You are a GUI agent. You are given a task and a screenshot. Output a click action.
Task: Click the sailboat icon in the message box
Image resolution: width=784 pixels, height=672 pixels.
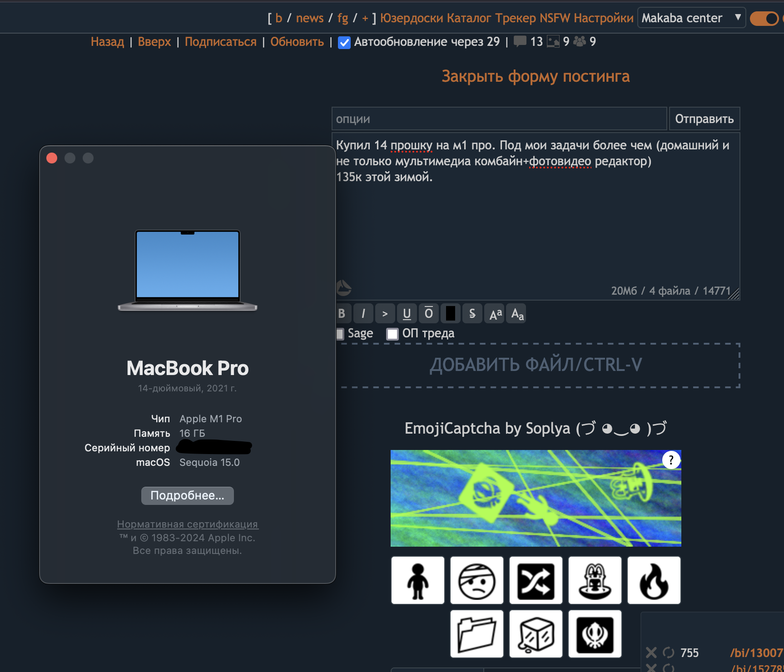pos(343,287)
